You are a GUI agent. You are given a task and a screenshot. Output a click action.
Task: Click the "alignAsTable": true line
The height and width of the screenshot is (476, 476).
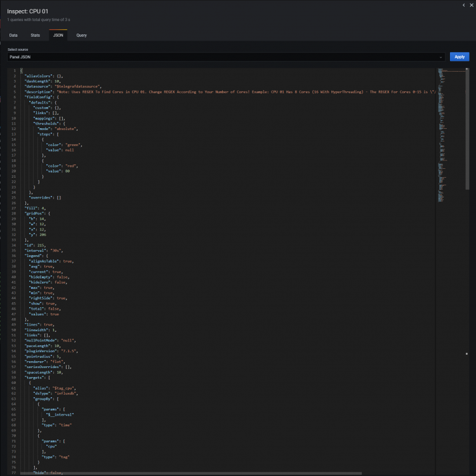click(x=51, y=261)
